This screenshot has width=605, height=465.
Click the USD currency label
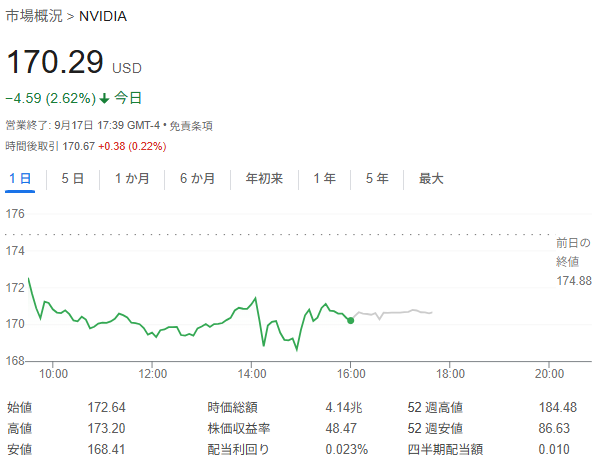click(x=127, y=68)
